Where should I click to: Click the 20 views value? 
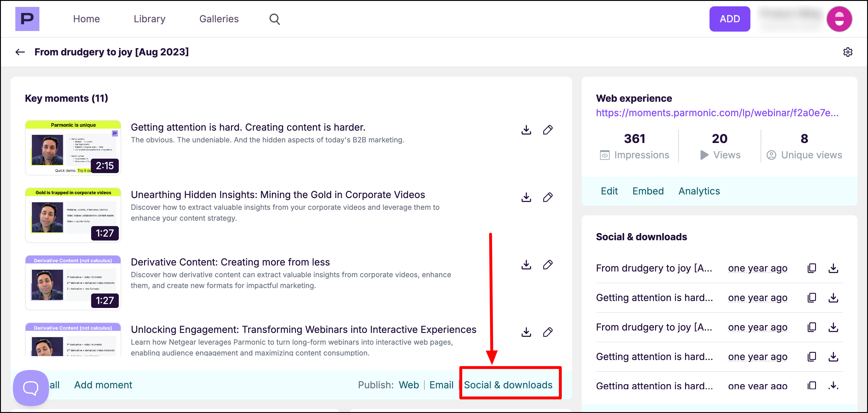point(720,138)
